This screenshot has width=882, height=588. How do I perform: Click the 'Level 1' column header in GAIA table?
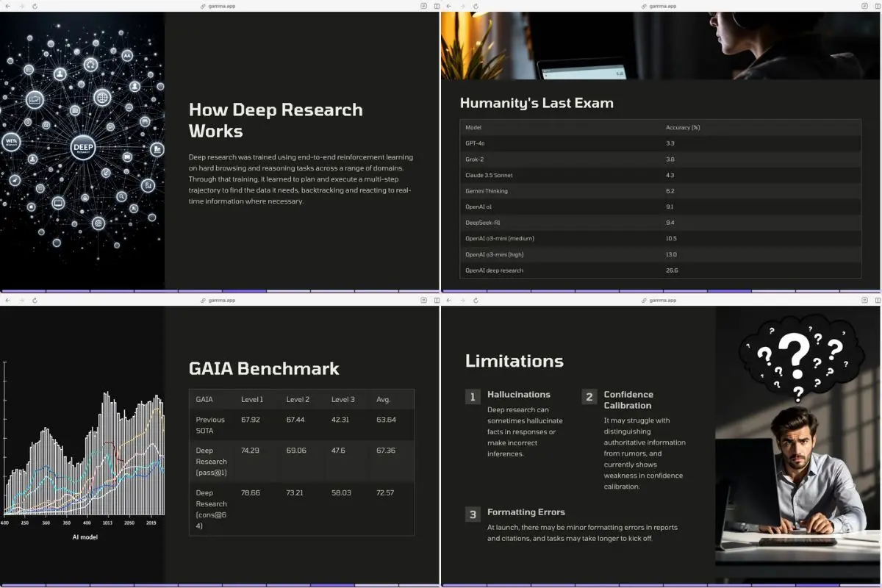pos(252,399)
